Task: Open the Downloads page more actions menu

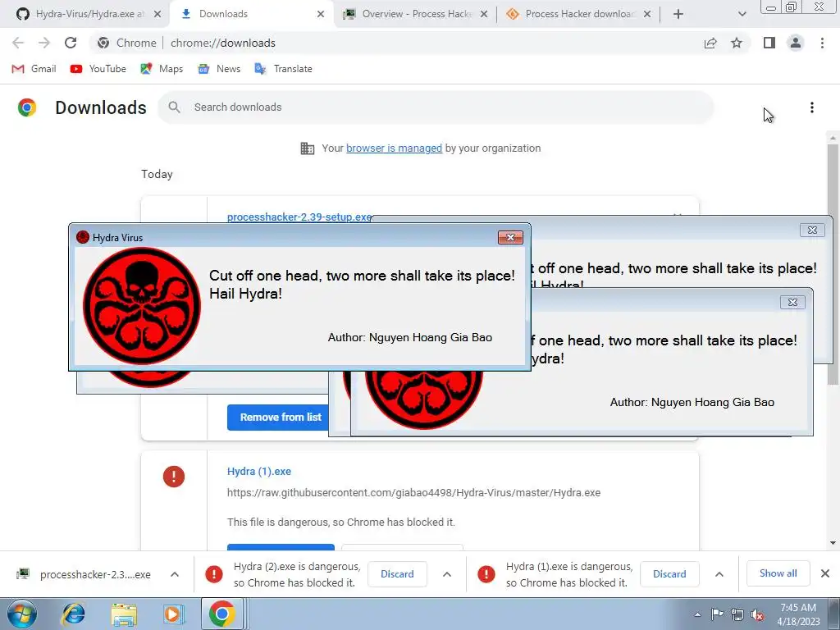Action: [x=812, y=107]
